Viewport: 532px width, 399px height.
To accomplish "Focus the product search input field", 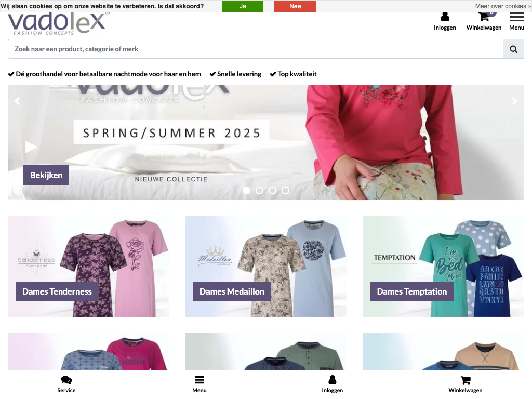I will pos(256,49).
